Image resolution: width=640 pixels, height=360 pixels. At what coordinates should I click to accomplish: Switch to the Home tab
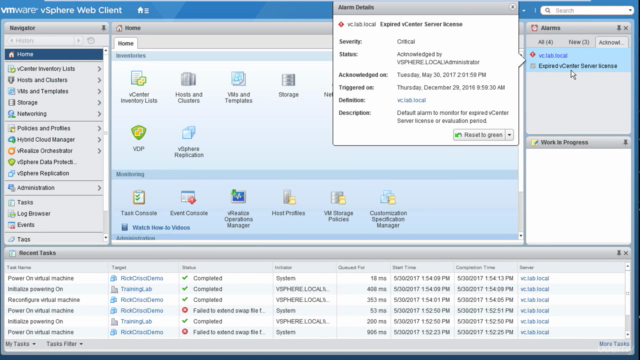(126, 43)
